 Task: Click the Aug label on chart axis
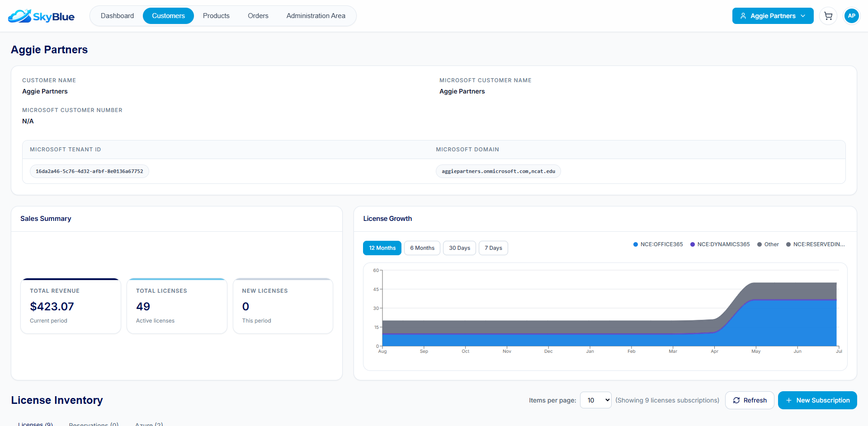[x=382, y=351]
